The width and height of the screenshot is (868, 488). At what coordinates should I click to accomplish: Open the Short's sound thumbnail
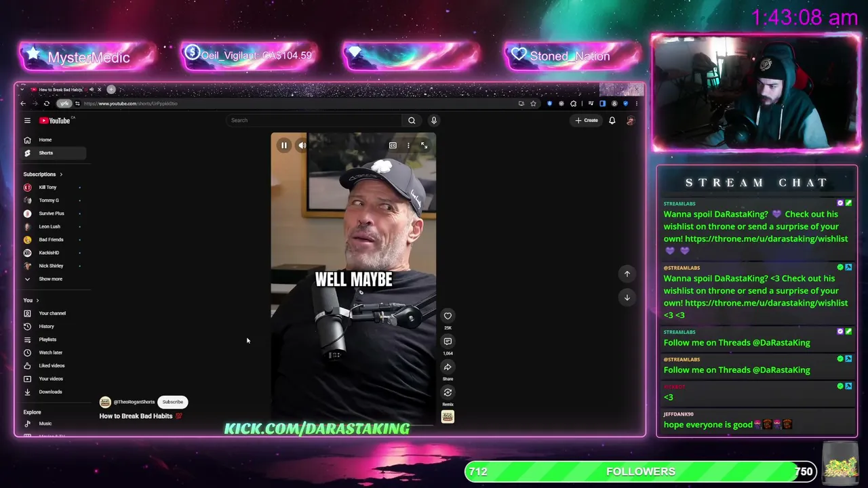pos(448,417)
